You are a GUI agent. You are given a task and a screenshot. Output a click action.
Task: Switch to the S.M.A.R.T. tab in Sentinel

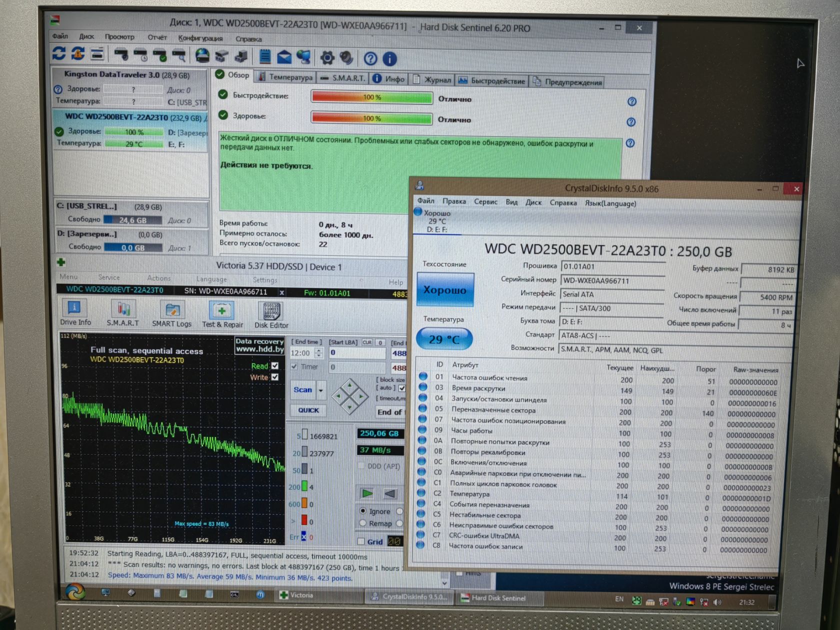click(343, 78)
